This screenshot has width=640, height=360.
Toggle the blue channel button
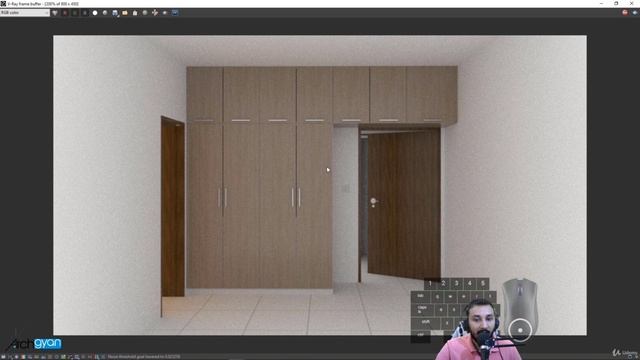click(85, 13)
